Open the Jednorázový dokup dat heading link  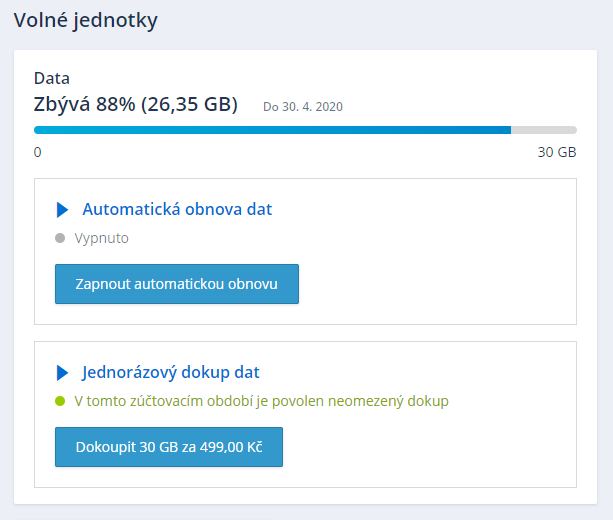point(171,373)
